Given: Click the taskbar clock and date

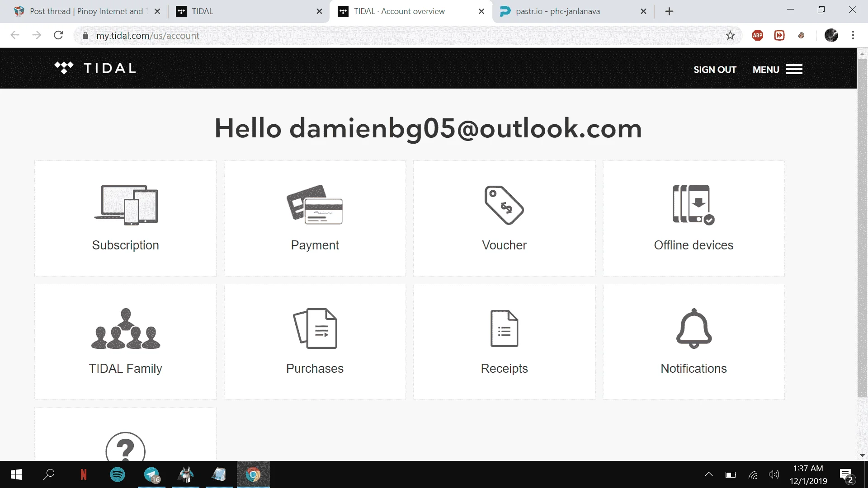Looking at the screenshot, I should click(x=808, y=474).
